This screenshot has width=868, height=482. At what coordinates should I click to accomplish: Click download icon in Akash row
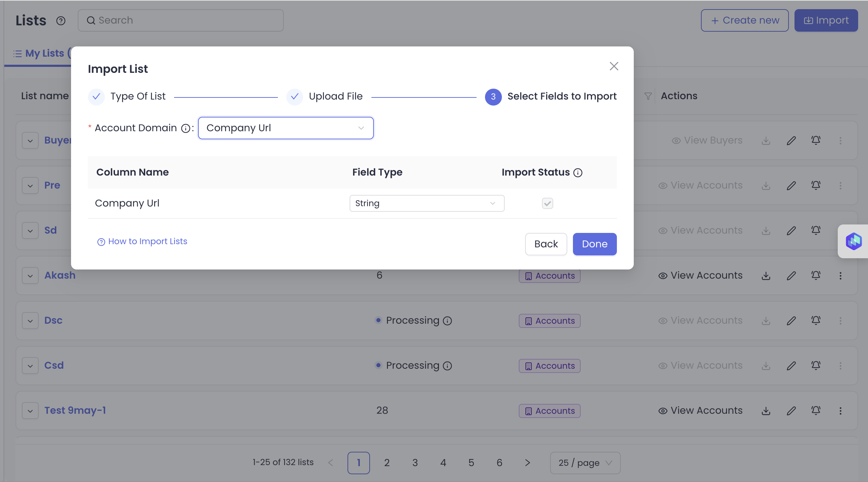coord(766,275)
